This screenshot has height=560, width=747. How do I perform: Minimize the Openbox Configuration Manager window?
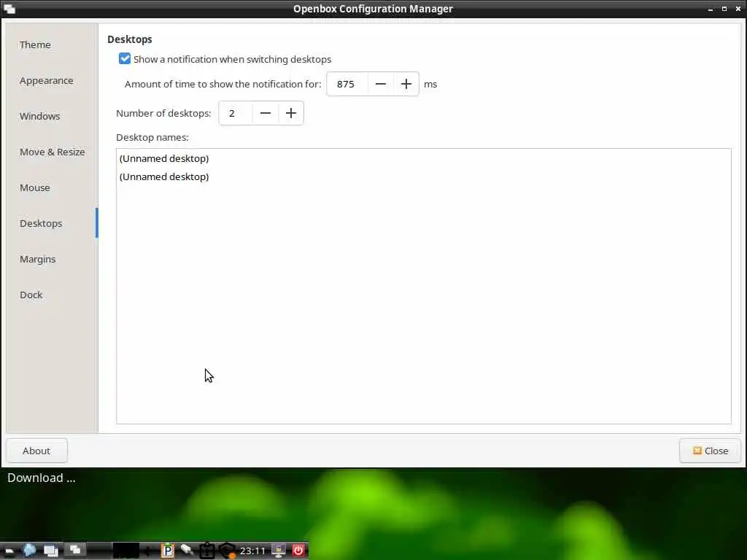pos(711,9)
